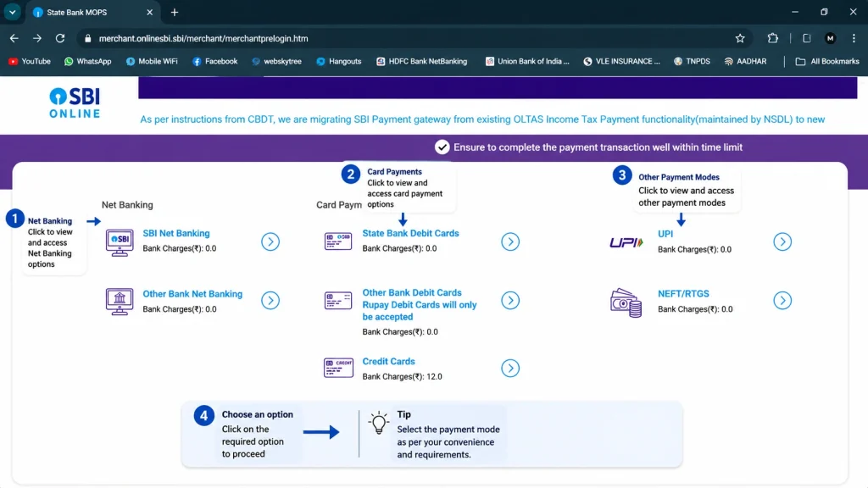Click the NEFT/RTGS cash and coins icon
Screen dimensions: 868x488
pos(626,302)
